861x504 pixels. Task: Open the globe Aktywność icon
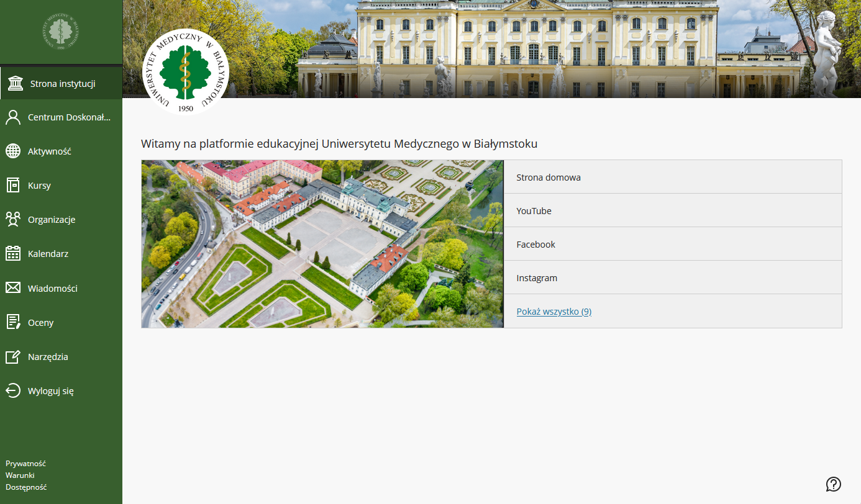tap(13, 151)
